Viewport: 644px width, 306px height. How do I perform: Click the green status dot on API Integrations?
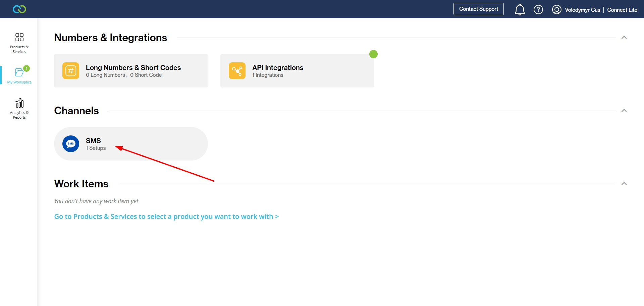(373, 54)
